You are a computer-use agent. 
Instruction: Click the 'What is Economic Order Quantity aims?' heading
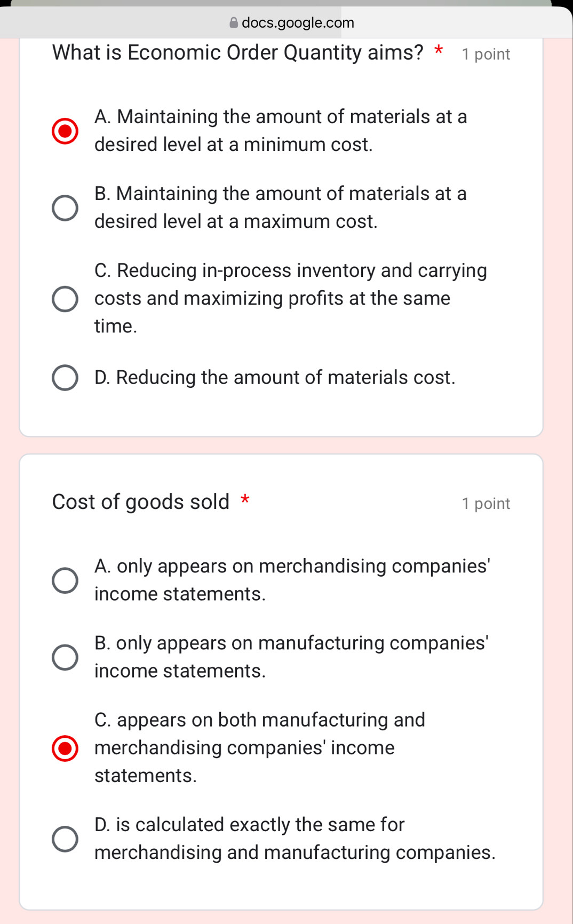point(237,53)
